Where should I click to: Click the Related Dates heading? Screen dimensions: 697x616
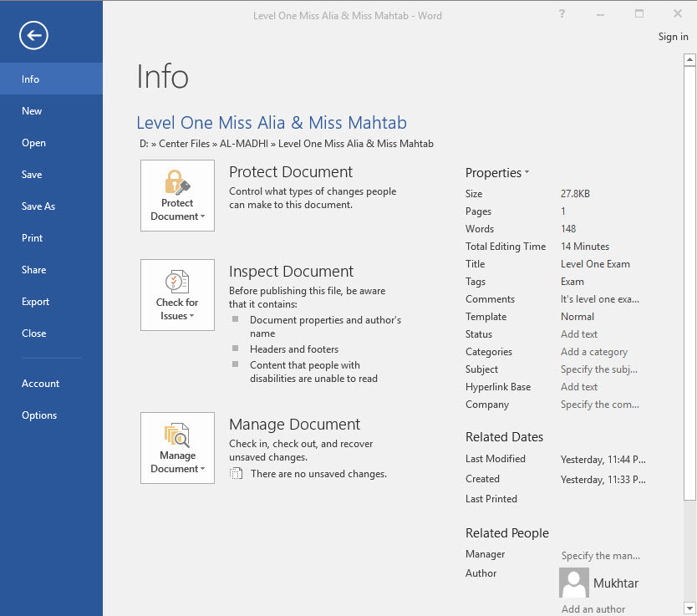pyautogui.click(x=504, y=437)
